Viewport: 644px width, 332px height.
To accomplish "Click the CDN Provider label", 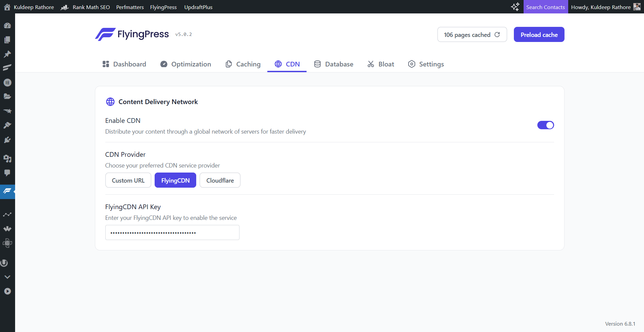I will [x=125, y=154].
